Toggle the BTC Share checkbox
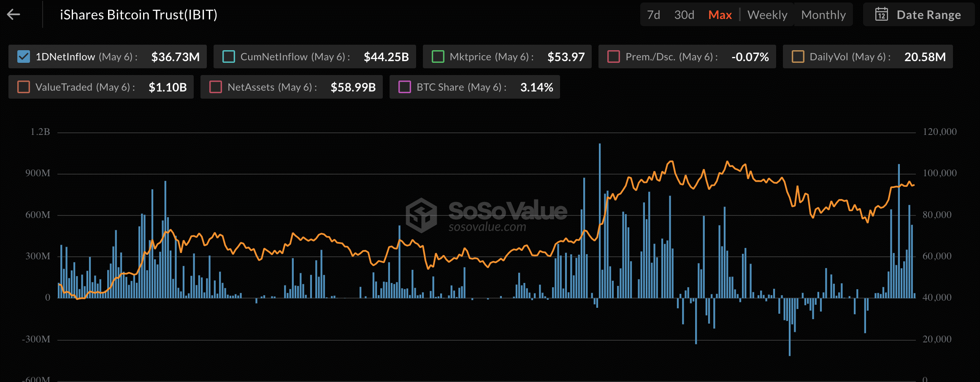980x382 pixels. coord(405,87)
